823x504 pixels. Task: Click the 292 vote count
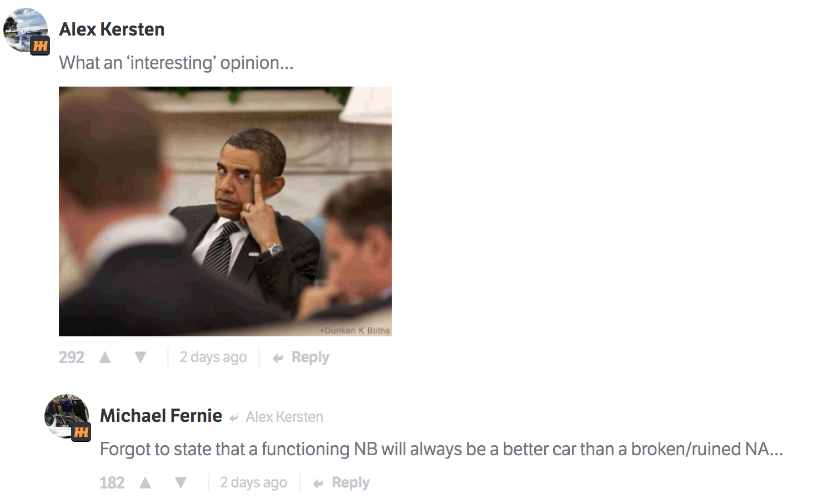click(72, 357)
